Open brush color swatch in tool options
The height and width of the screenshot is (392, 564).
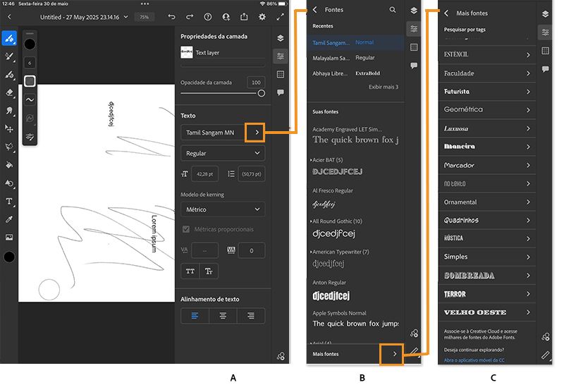tap(30, 44)
